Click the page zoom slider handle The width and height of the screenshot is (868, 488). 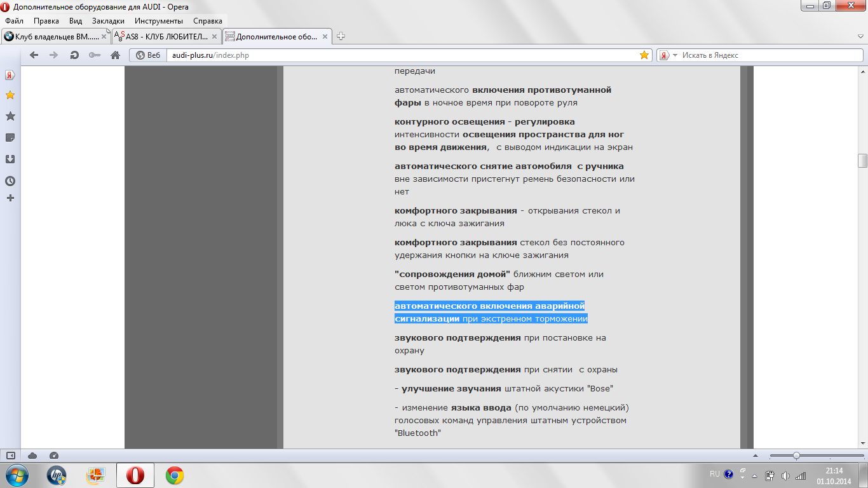pos(796,456)
